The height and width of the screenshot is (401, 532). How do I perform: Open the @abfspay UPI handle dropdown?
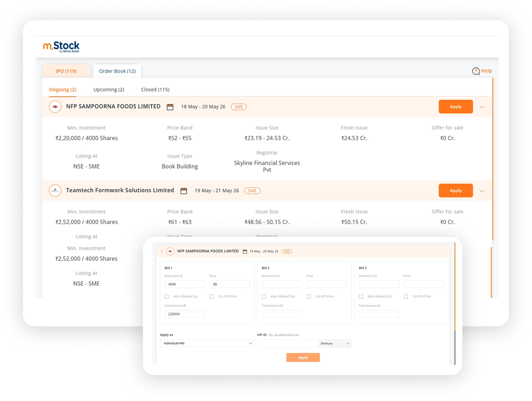point(335,344)
